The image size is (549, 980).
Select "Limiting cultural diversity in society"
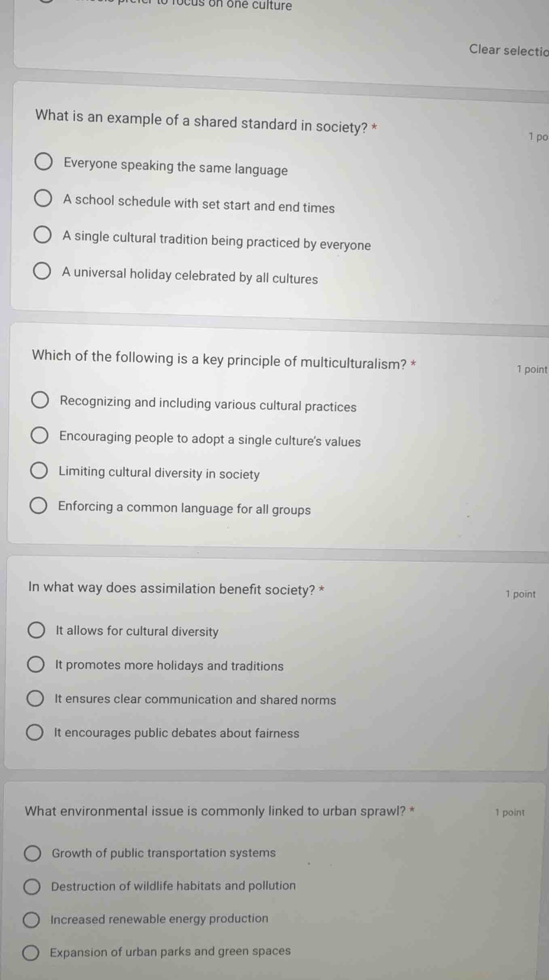[38, 471]
